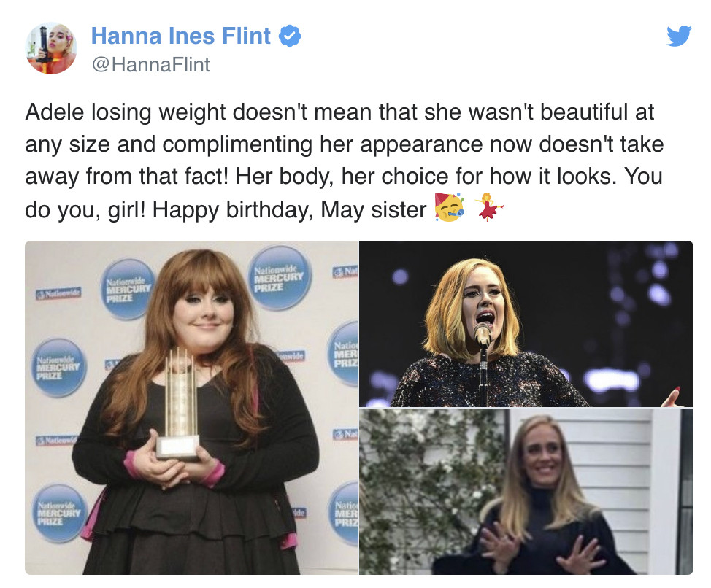Viewport: 711px width, 588px height.
Task: Click the red dress dancer emoji
Action: (x=489, y=209)
